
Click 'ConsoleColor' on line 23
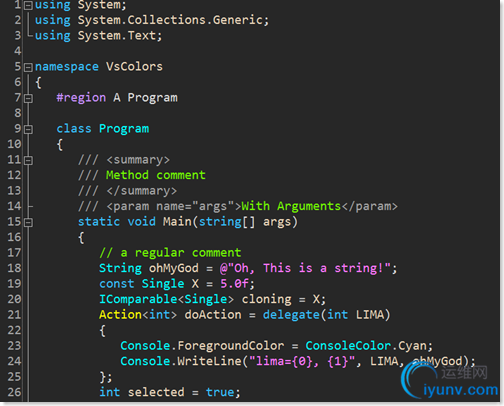pos(348,346)
